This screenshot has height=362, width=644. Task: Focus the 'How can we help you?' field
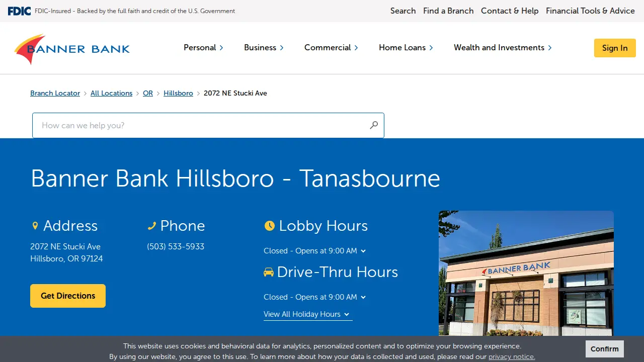tap(208, 125)
